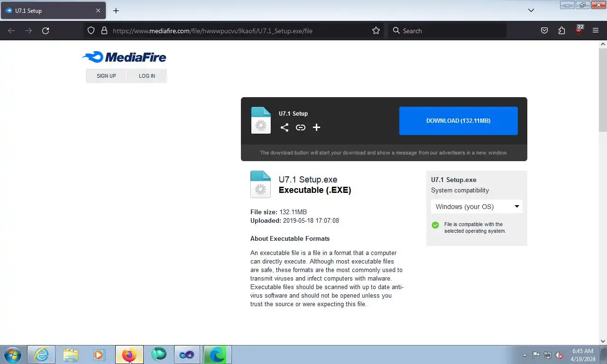Share the U7.1 Setup file
The image size is (607, 364).
click(285, 127)
